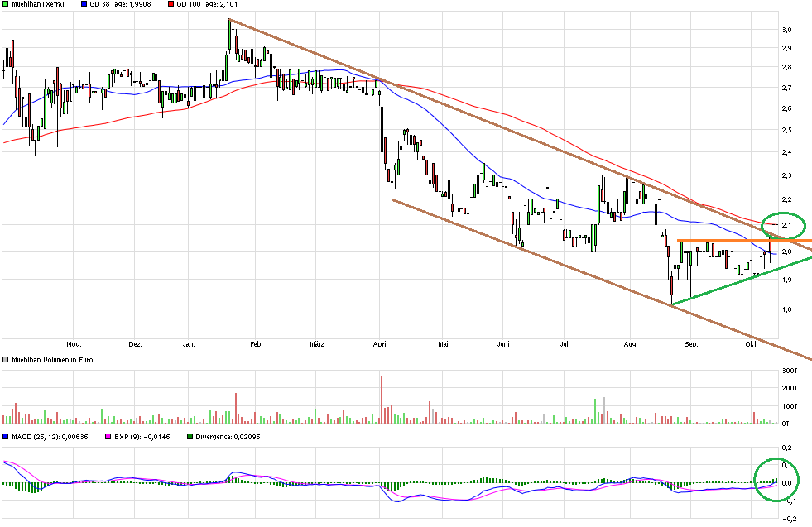Select the 'Divergence: 0,02096' label

pos(228,437)
